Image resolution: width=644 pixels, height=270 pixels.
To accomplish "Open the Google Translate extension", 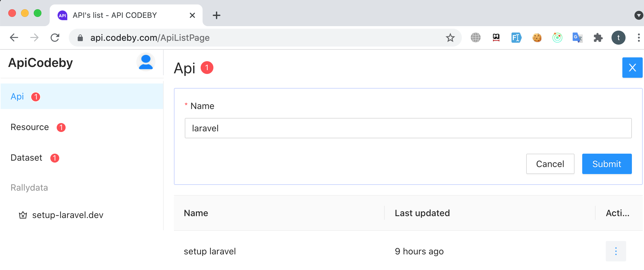I will coord(577,38).
